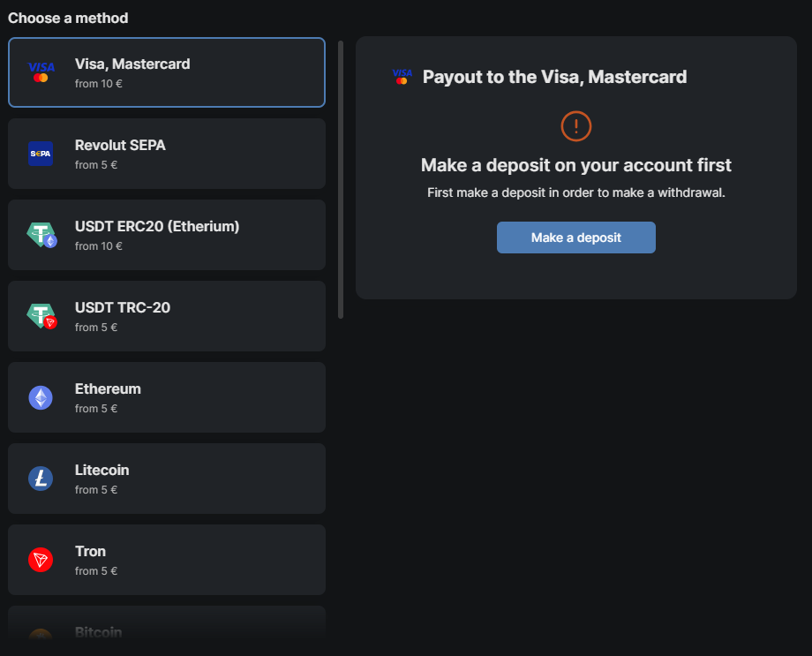Choose the Litecoin payout method label

click(101, 470)
